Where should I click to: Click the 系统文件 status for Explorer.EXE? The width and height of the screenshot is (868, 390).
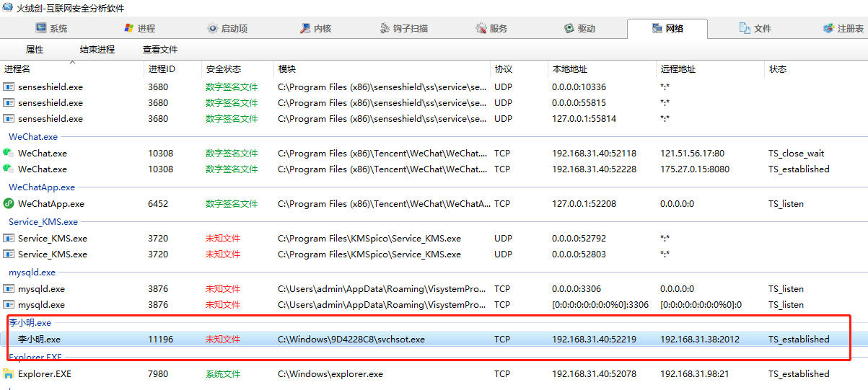click(223, 373)
